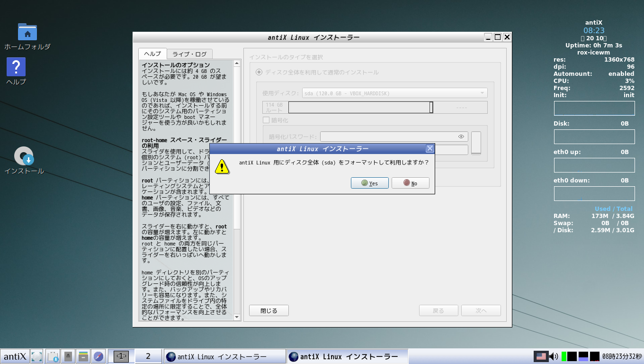
Task: Minimize the antiX Linux インストーラー window
Action: (488, 37)
